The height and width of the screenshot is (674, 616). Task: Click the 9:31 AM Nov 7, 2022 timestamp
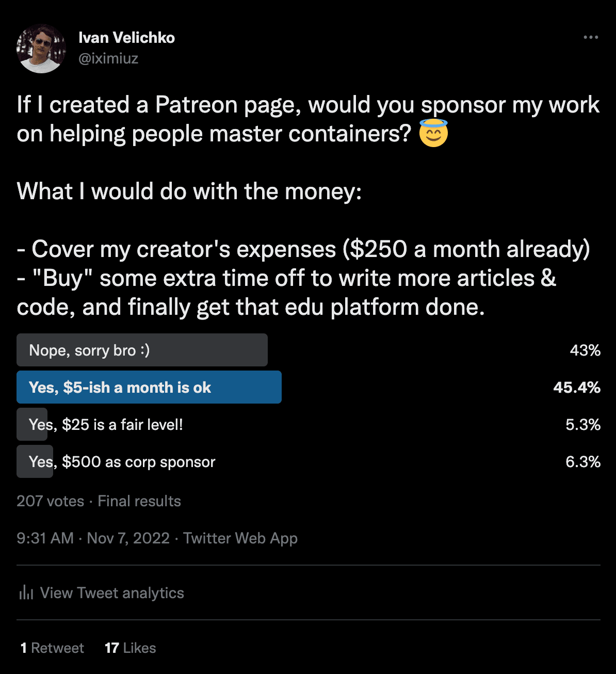pos(93,538)
